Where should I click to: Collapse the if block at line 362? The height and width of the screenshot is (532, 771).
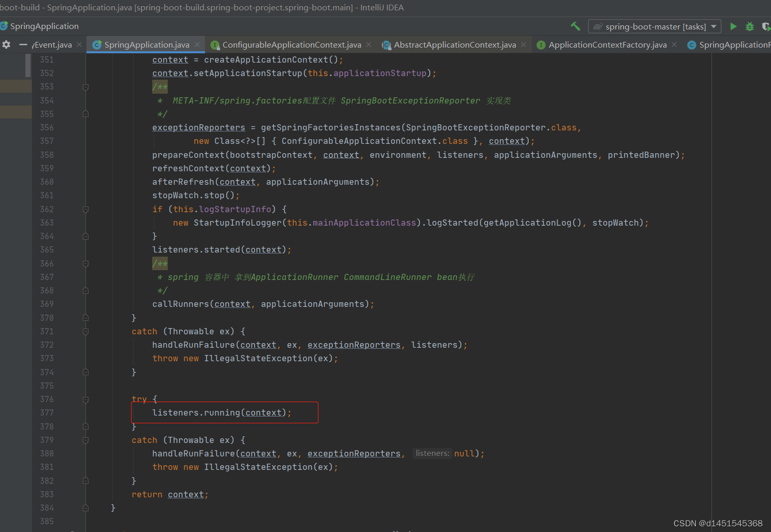click(86, 209)
